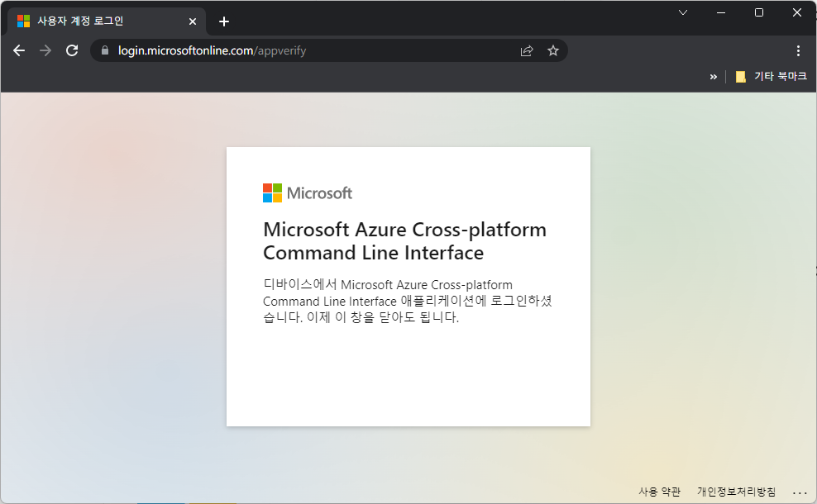Open a new browser tab

[224, 21]
